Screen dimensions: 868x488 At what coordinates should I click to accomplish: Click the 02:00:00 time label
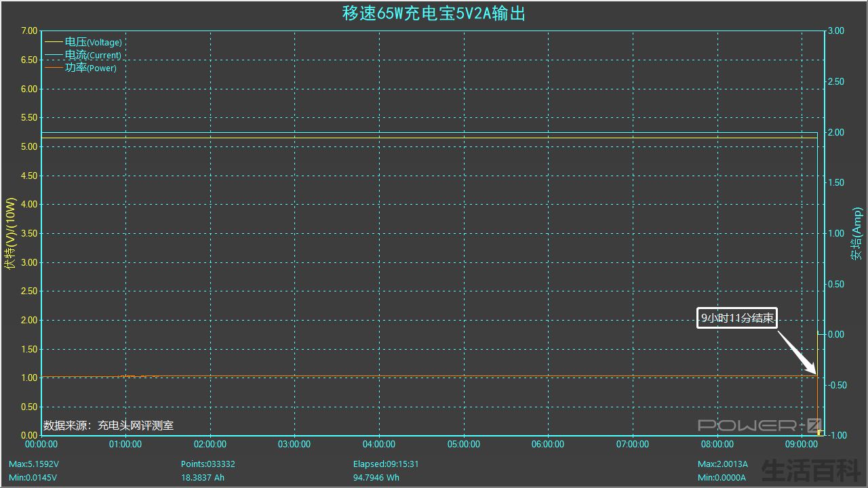coord(210,445)
